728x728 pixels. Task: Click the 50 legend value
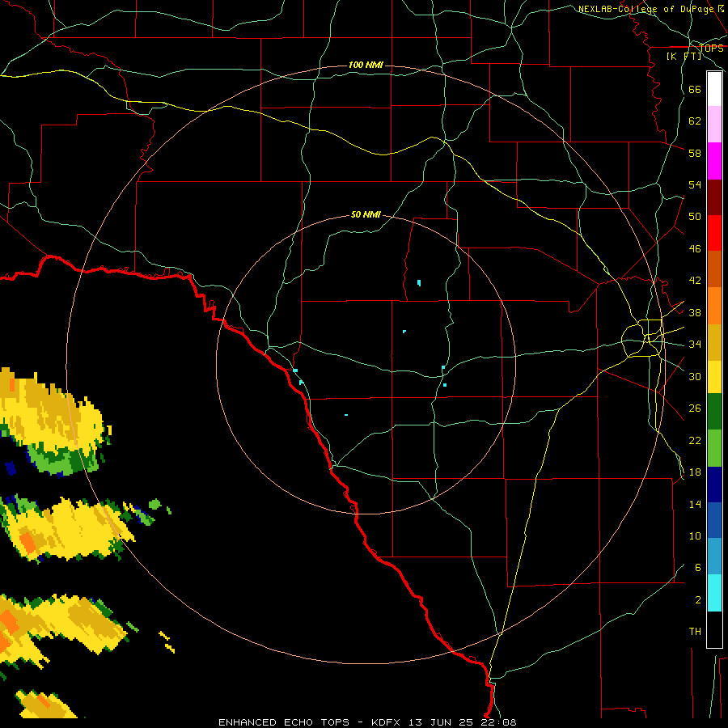(695, 216)
